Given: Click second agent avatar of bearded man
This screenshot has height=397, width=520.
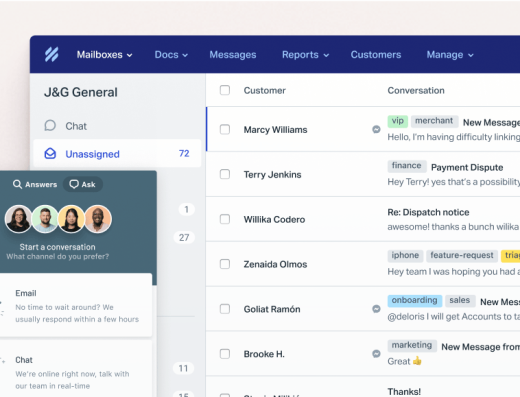Looking at the screenshot, I should coord(45,219).
